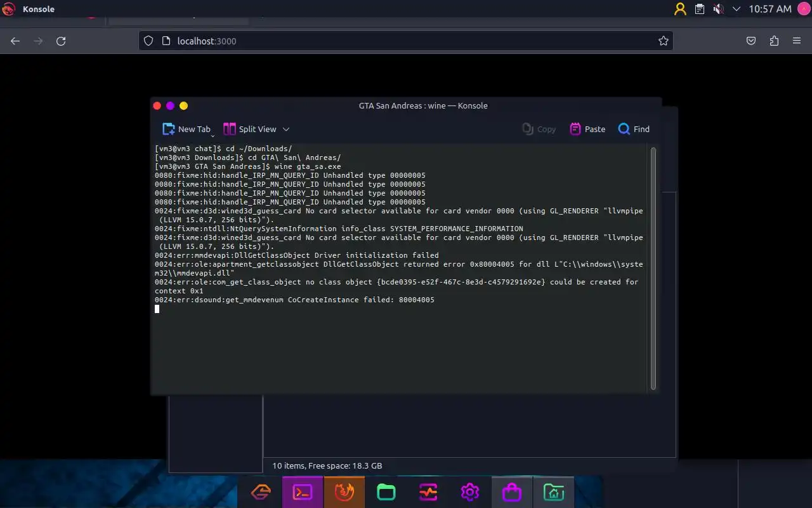The image size is (812, 508).
Task: Expand the New Tab dropdown arrow
Action: point(213,135)
